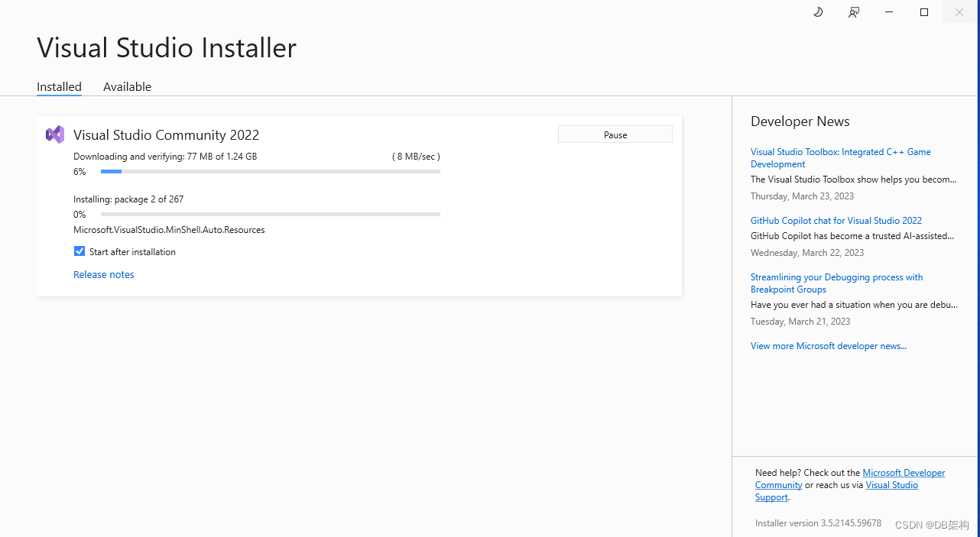Click the Installer version 3.5.2145.59678 text
Screen dimensions: 980x537
pyautogui.click(x=818, y=524)
